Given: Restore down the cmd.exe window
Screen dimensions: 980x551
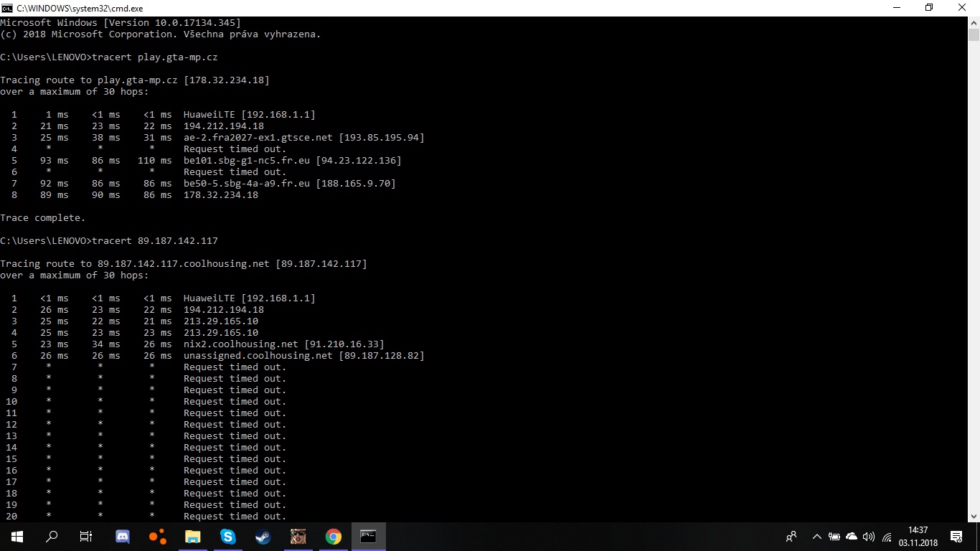Looking at the screenshot, I should (930, 8).
